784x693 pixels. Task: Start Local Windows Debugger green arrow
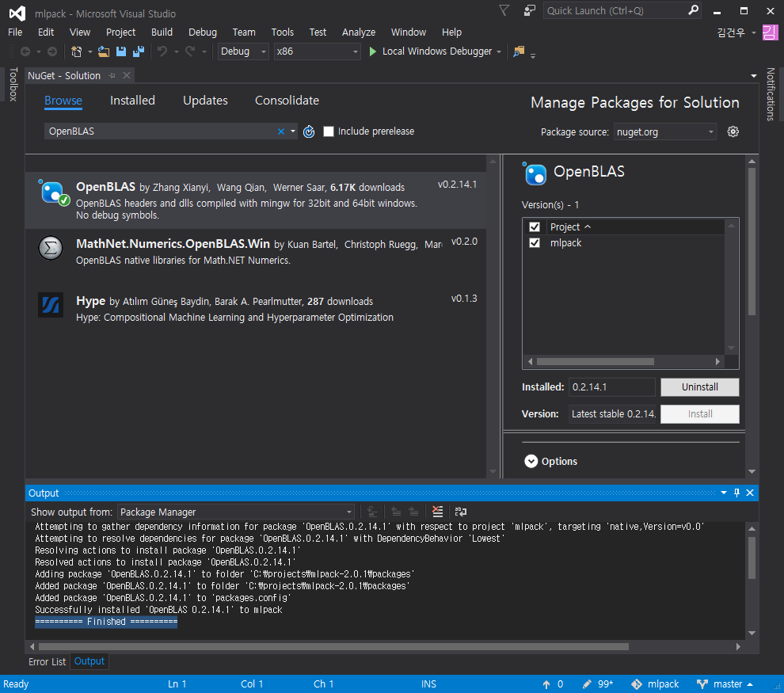point(373,51)
